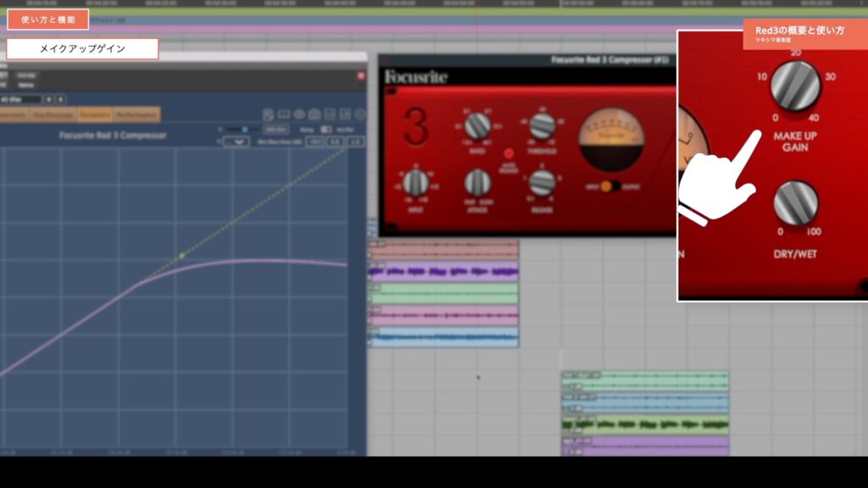Click the Step value field
The width and height of the screenshot is (868, 488).
pyautogui.click(x=355, y=141)
